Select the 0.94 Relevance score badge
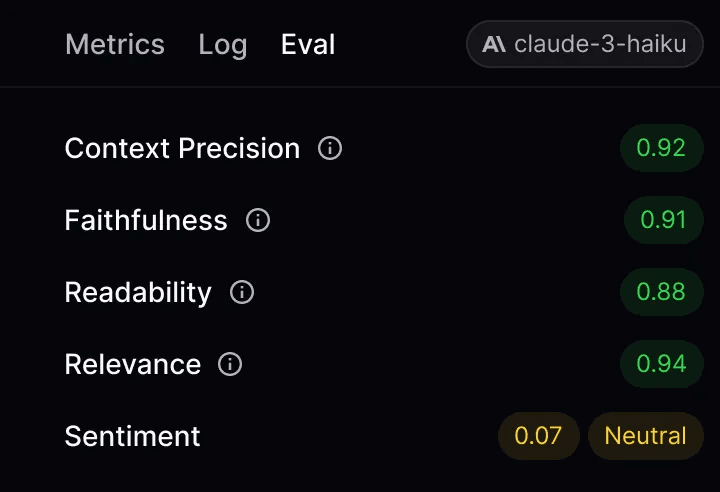 [x=661, y=364]
